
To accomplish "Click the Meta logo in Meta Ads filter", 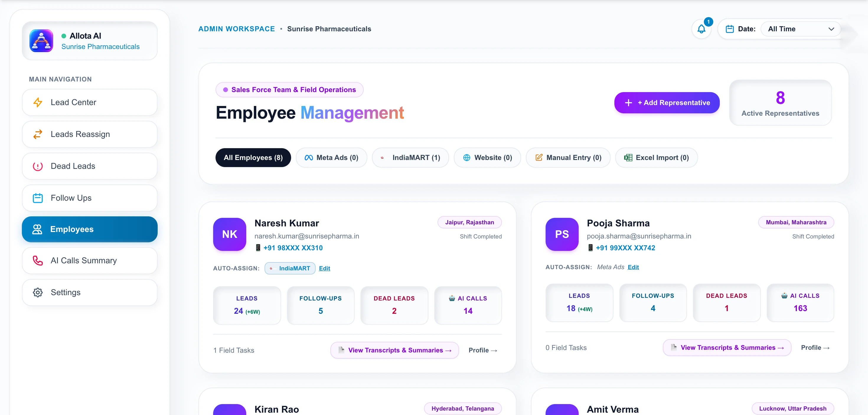I will 309,158.
